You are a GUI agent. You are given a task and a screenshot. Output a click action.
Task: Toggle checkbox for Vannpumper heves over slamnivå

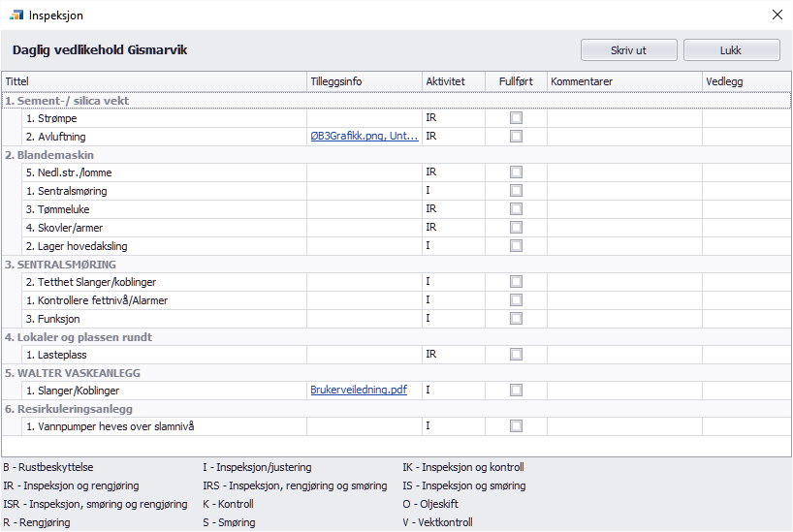[516, 426]
